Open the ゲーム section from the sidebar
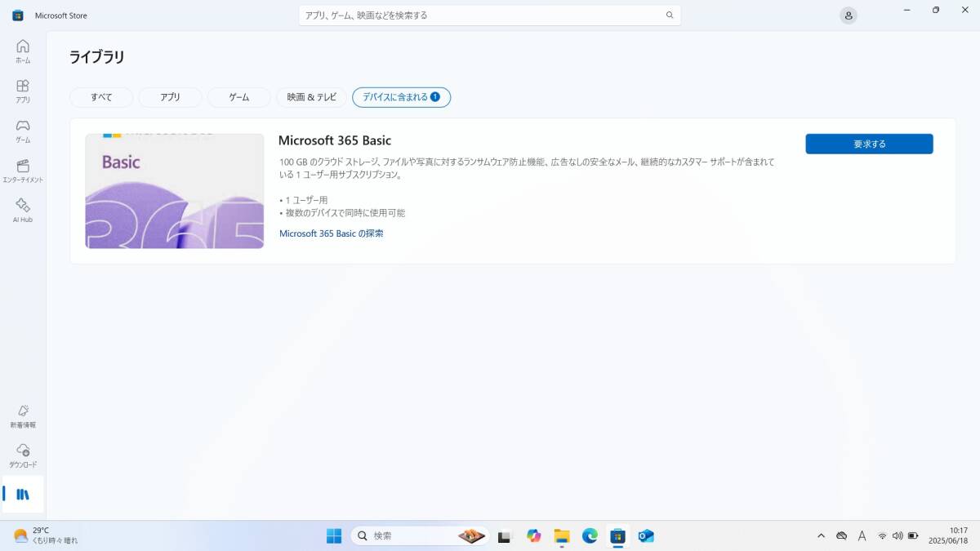 22,129
